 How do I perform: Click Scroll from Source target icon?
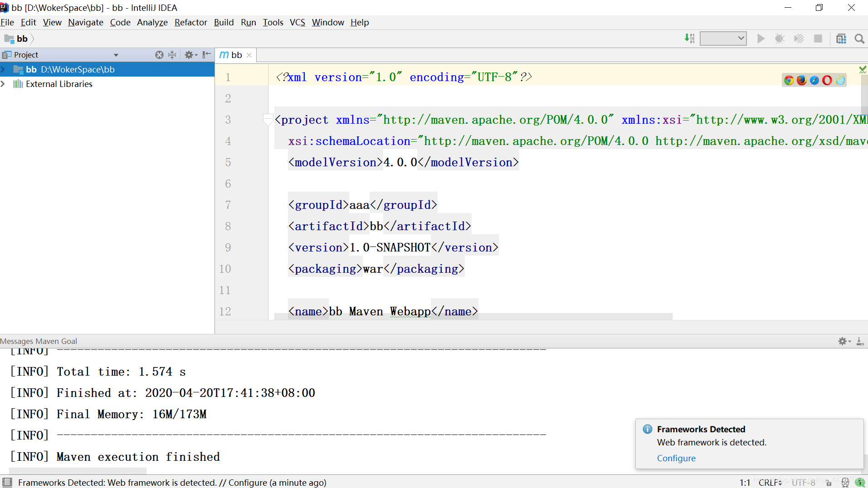click(159, 55)
